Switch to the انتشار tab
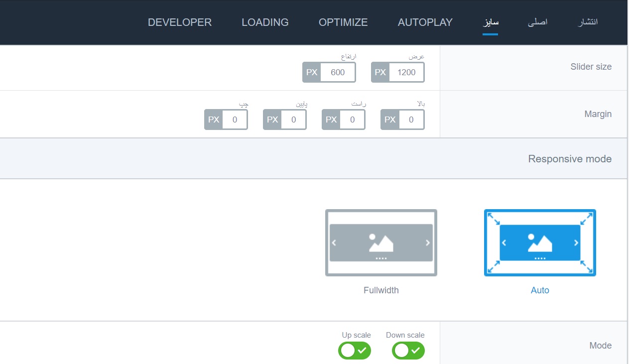 click(x=587, y=22)
